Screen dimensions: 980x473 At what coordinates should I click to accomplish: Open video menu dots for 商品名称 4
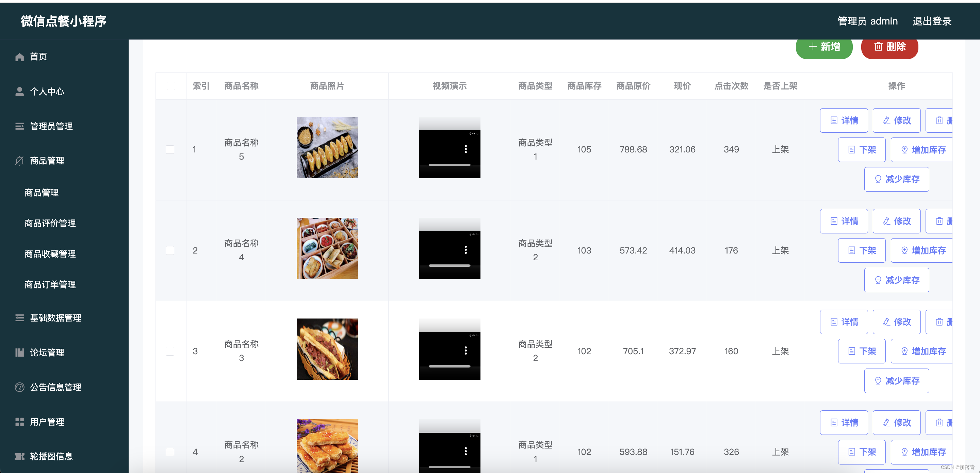tap(465, 250)
